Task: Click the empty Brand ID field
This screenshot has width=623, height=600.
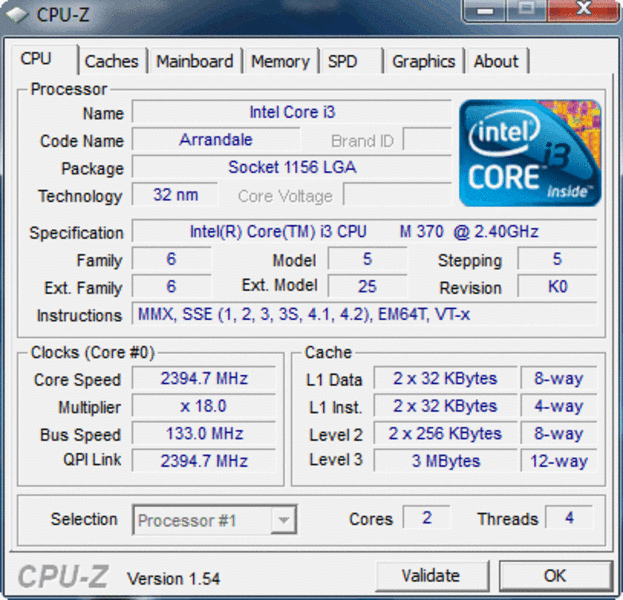Action: [x=427, y=139]
